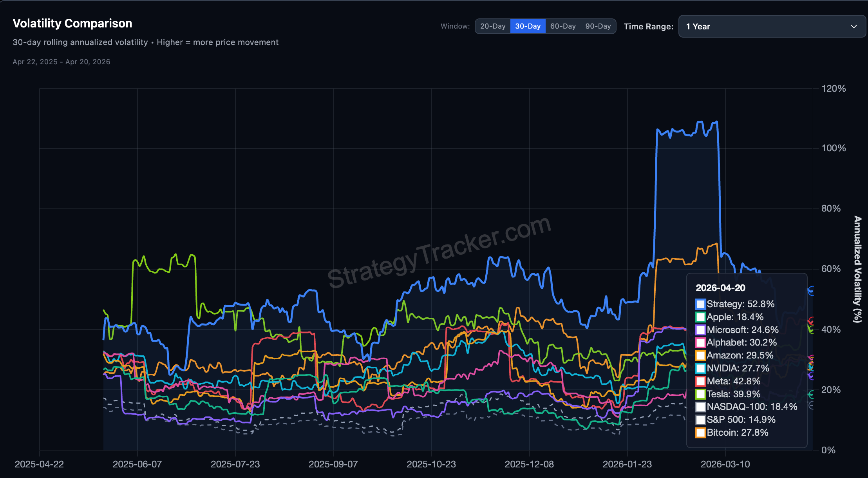Viewport: 868px width, 478px height.
Task: Toggle the Strategy series legend swatch
Action: point(701,304)
